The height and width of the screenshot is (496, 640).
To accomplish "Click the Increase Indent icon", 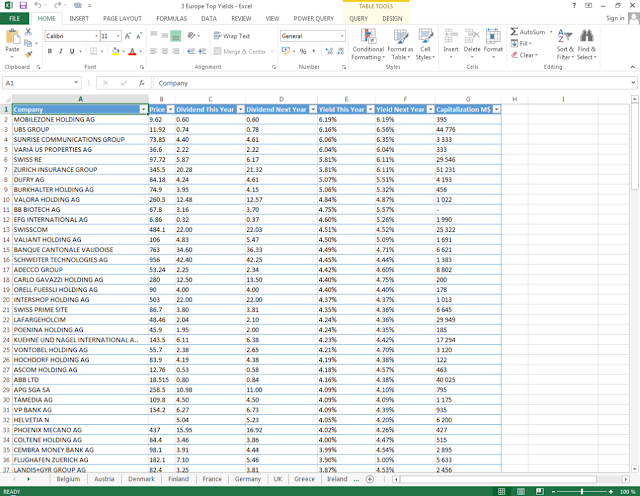I will pos(202,51).
